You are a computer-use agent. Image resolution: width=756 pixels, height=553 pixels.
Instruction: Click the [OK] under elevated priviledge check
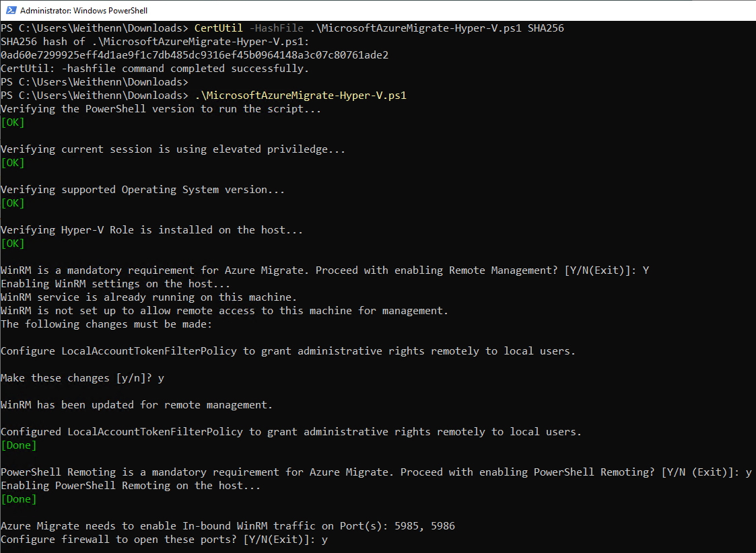click(13, 163)
